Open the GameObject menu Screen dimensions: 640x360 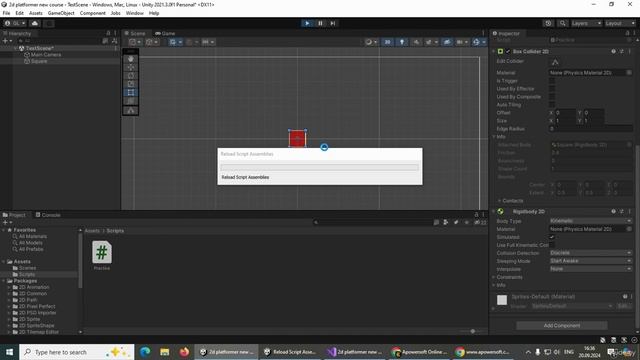point(61,13)
